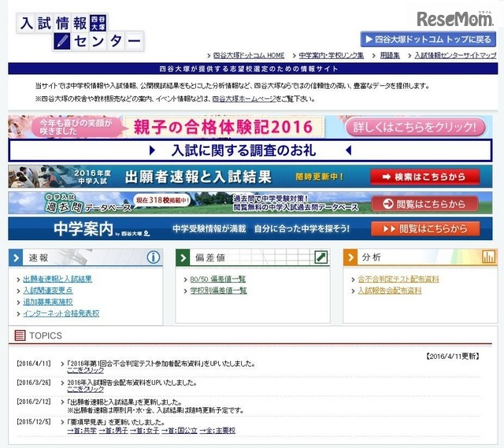Click the orange arrow icon beside 分析

pos(350,257)
